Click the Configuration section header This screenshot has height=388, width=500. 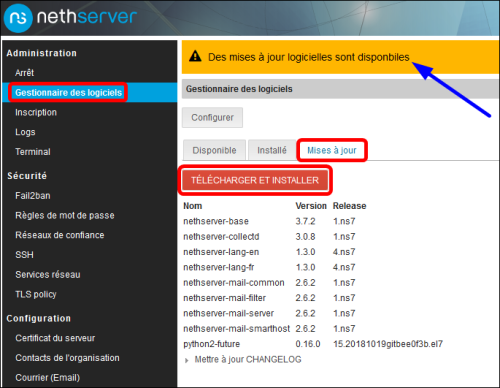pos(39,318)
